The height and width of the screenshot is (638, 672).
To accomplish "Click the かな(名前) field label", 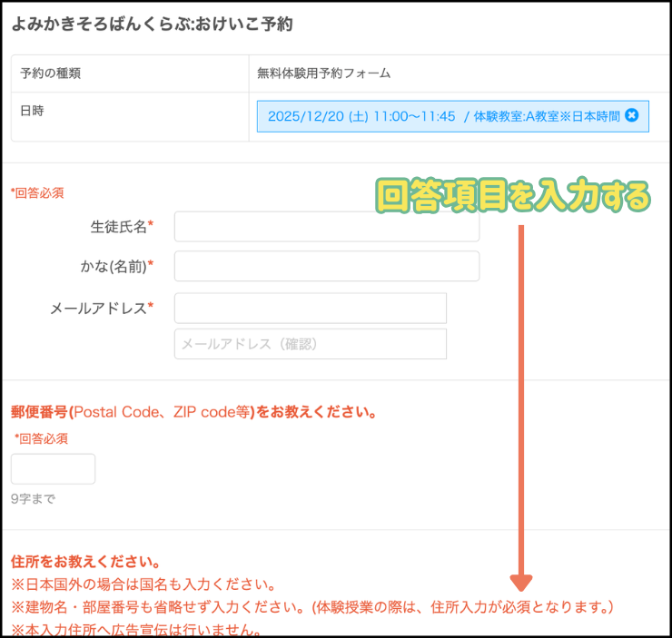I will tap(117, 266).
